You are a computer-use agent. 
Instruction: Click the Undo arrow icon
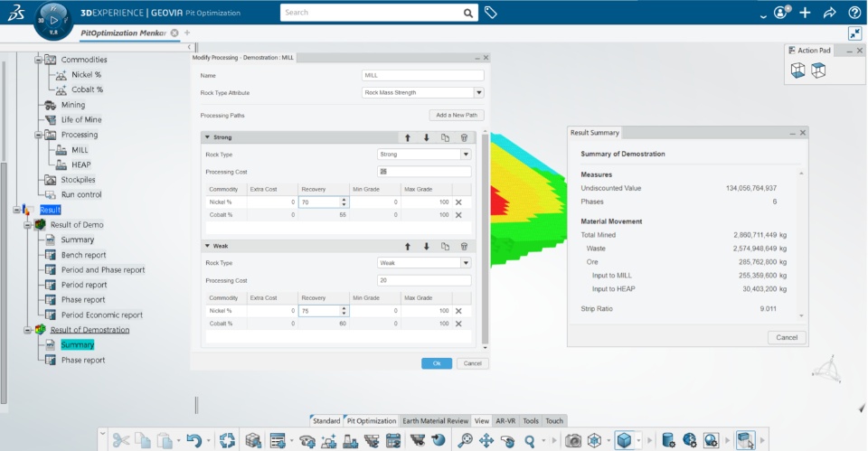(193, 440)
